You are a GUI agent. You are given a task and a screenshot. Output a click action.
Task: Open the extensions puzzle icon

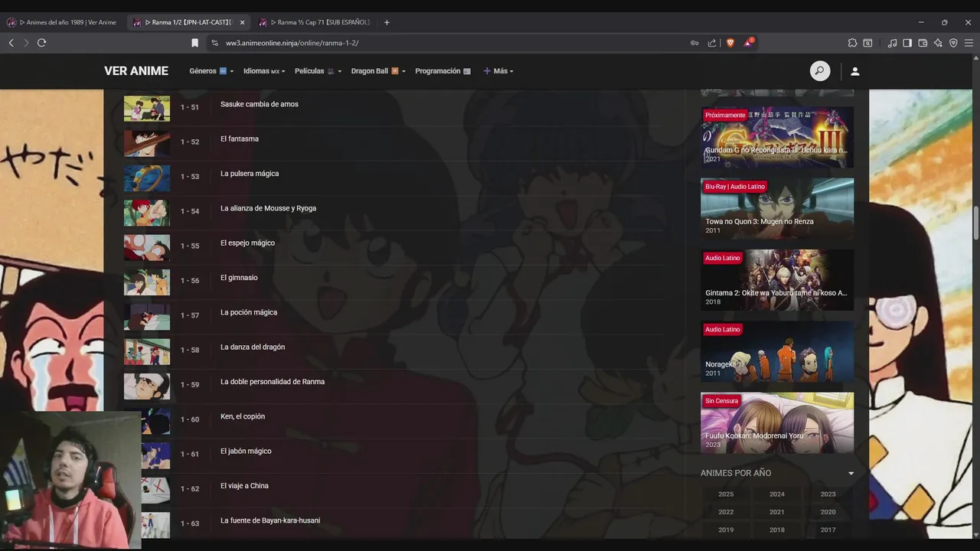[x=852, y=43]
